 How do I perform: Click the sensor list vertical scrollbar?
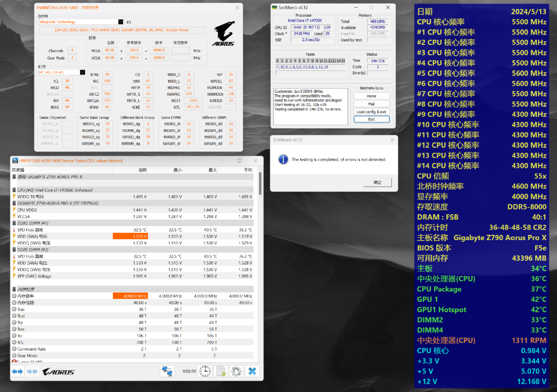(x=260, y=184)
